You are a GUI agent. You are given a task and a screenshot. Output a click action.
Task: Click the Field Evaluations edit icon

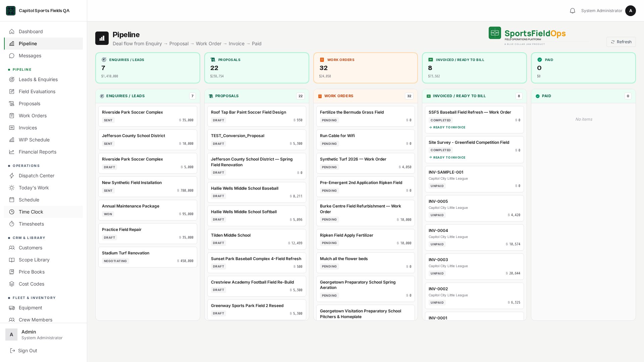12,92
